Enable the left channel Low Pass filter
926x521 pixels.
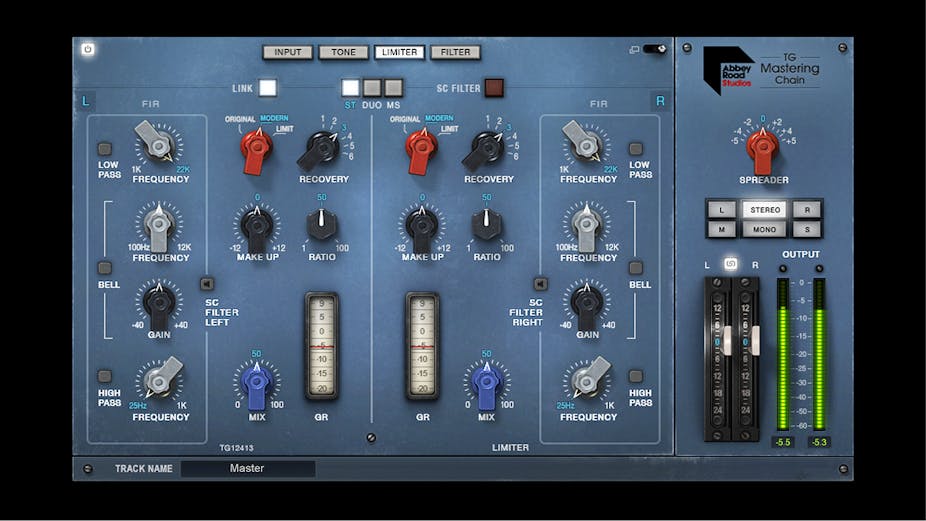(x=104, y=149)
